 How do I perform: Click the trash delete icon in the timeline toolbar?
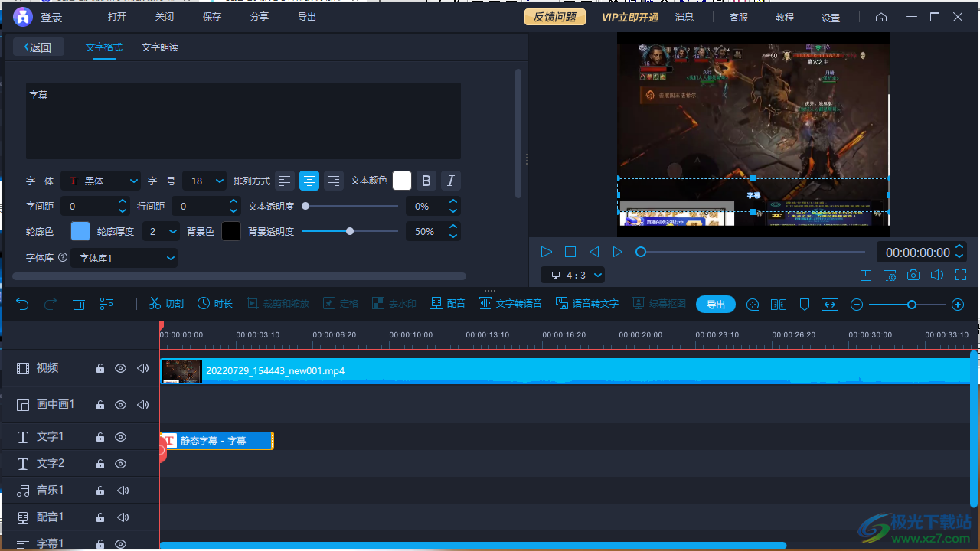[x=79, y=304]
